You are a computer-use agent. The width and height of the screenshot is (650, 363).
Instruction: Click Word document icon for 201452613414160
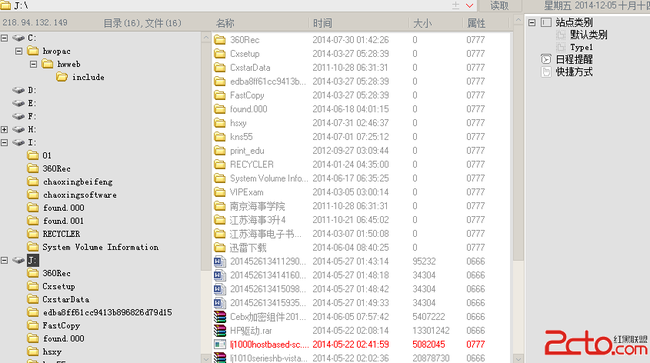pos(220,275)
